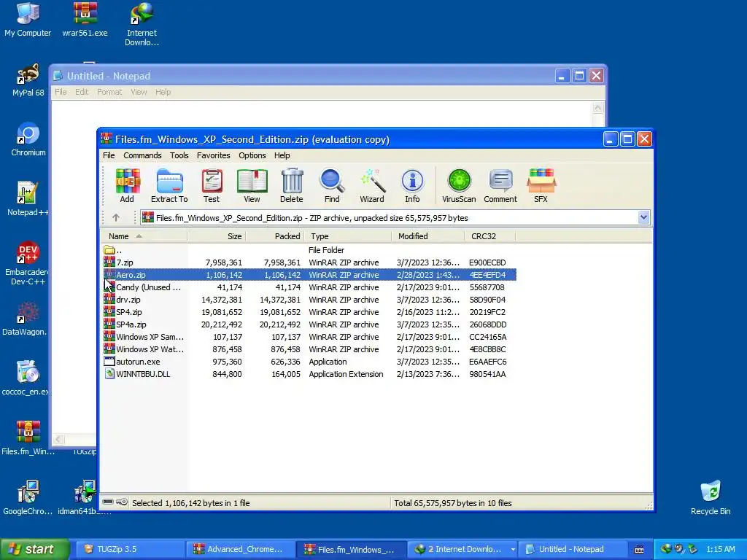747x560 pixels.
Task: Select the Windows XP Wat... archive
Action: [309, 349]
